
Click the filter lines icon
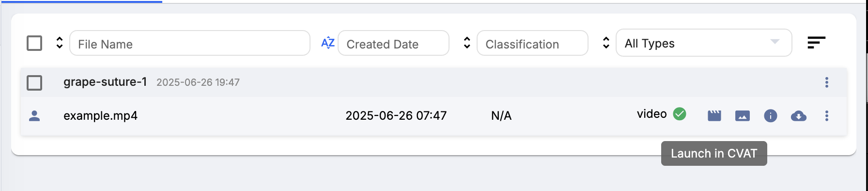(x=816, y=43)
